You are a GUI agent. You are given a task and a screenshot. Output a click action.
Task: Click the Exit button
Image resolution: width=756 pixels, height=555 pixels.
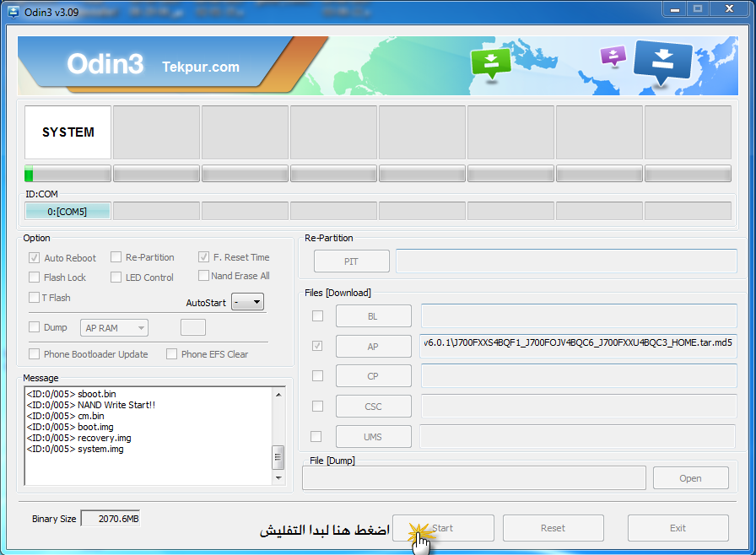click(x=678, y=528)
